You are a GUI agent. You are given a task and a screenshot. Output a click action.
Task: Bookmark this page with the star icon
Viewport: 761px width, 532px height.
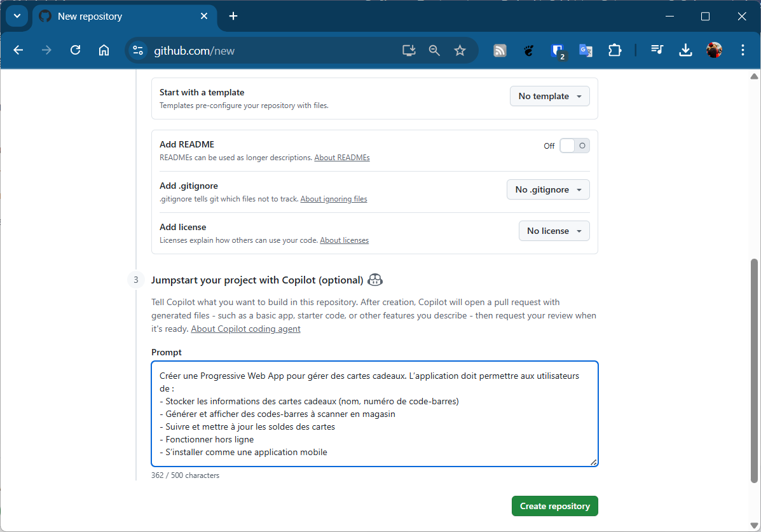[460, 50]
